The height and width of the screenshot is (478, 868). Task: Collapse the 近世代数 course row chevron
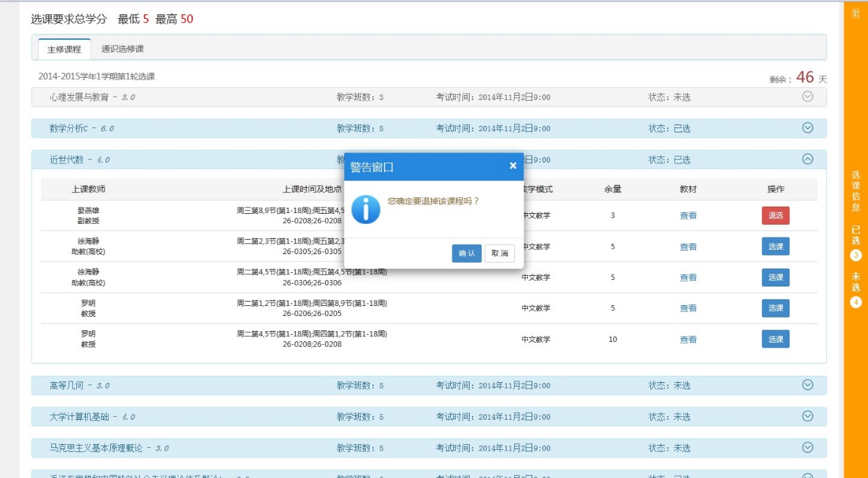(807, 160)
